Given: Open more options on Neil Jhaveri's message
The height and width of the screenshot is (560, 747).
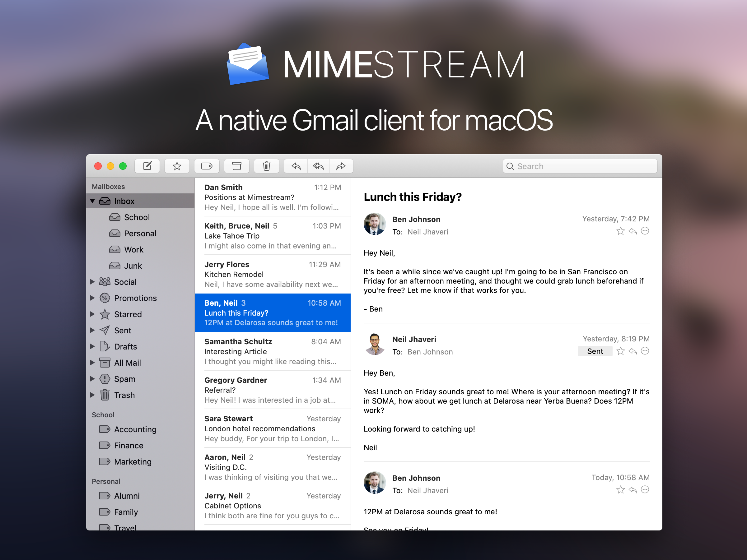Looking at the screenshot, I should coord(645,351).
